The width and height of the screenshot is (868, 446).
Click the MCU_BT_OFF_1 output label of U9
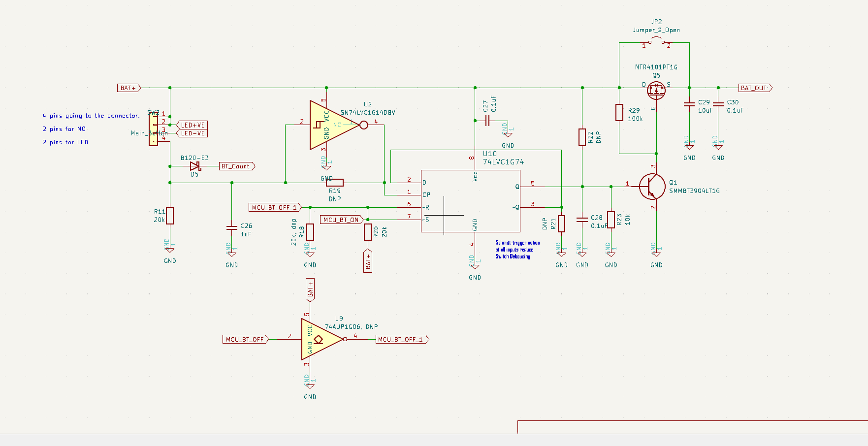(x=402, y=339)
